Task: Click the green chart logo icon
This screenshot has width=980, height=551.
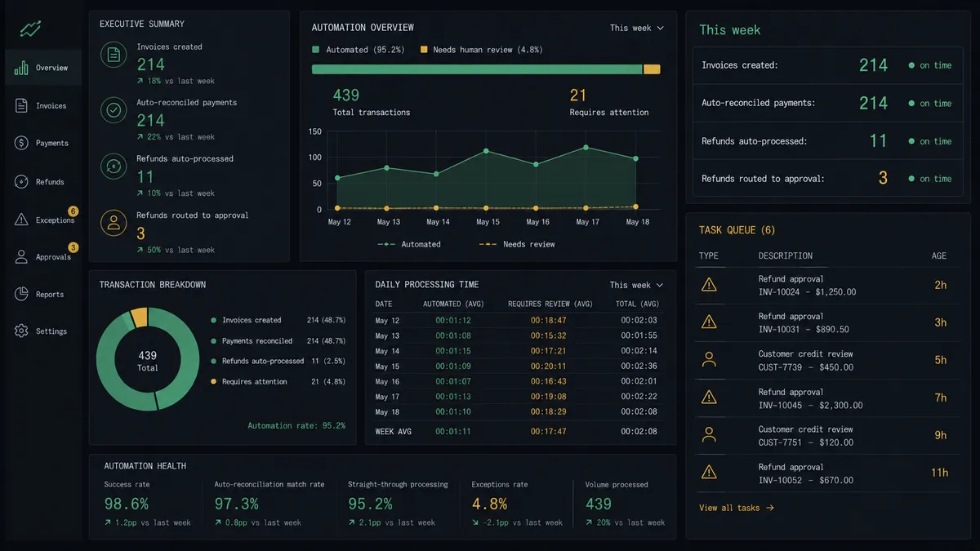Action: (31, 29)
